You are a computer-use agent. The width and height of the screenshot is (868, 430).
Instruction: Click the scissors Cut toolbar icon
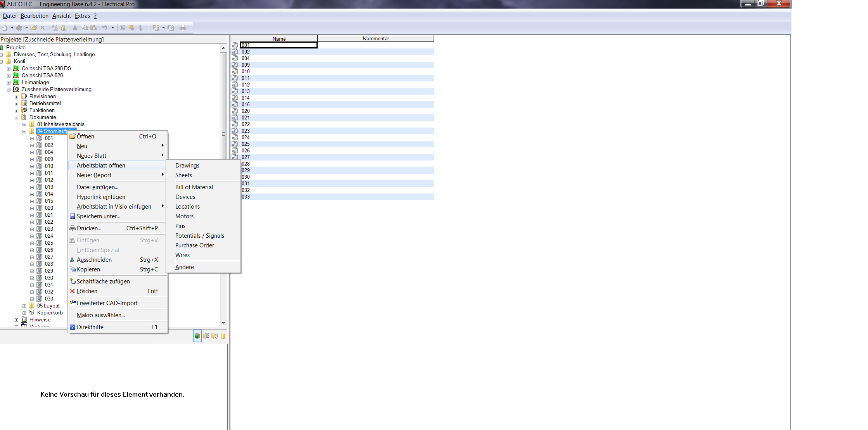pyautogui.click(x=75, y=28)
